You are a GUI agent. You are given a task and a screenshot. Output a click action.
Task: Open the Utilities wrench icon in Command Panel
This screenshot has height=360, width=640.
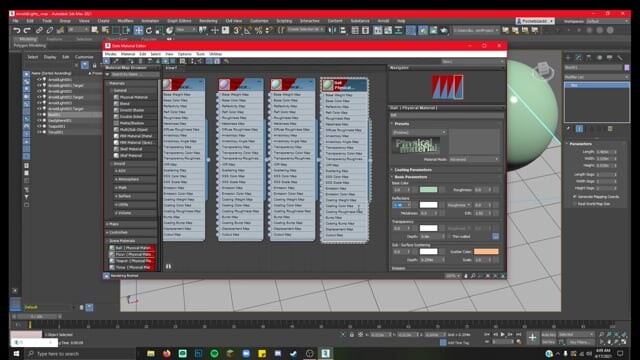[620, 58]
